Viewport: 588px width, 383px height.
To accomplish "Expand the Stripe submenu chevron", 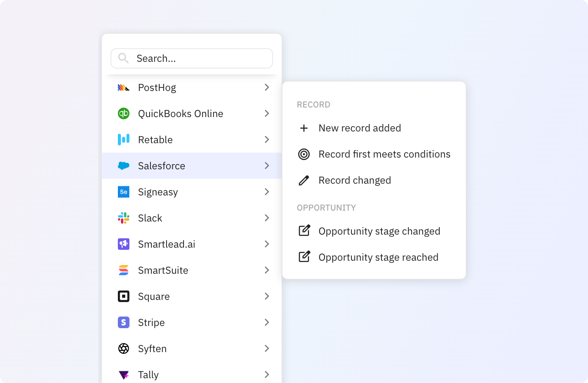I will point(267,323).
